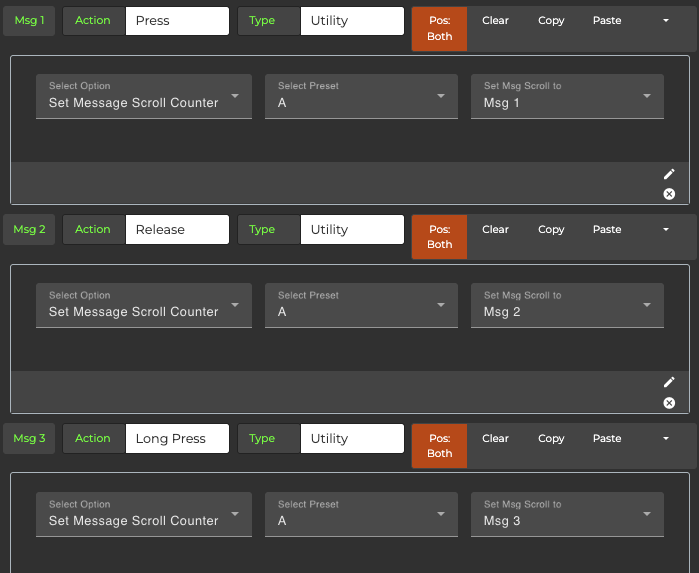Click the circled X remove icon in Msg 2
This screenshot has width=699, height=573.
[x=669, y=403]
